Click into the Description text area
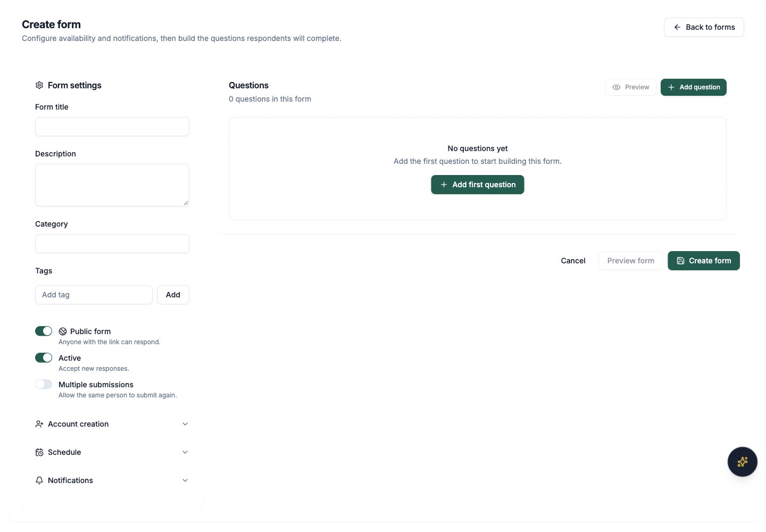 tap(112, 185)
